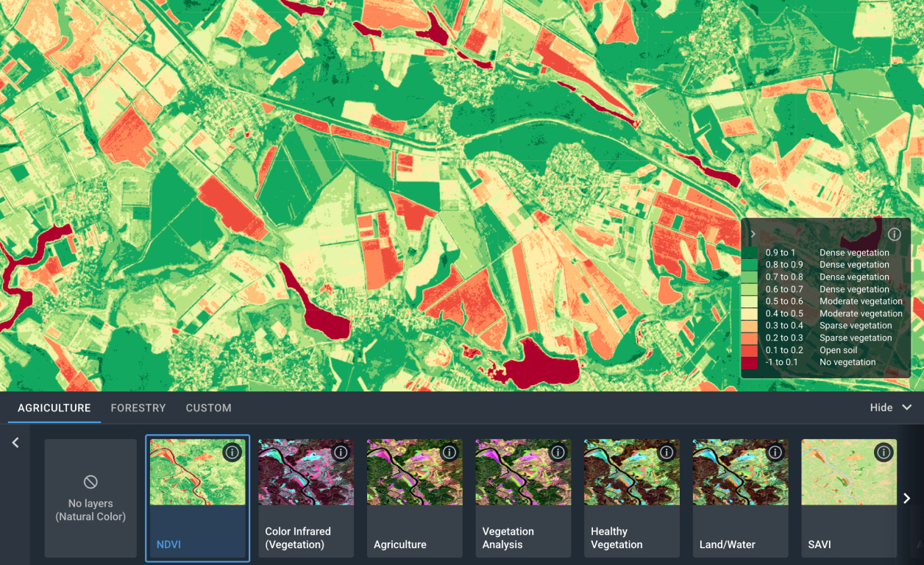Viewport: 924px width, 565px height.
Task: Click the Healthy Vegetation name label
Action: [616, 538]
